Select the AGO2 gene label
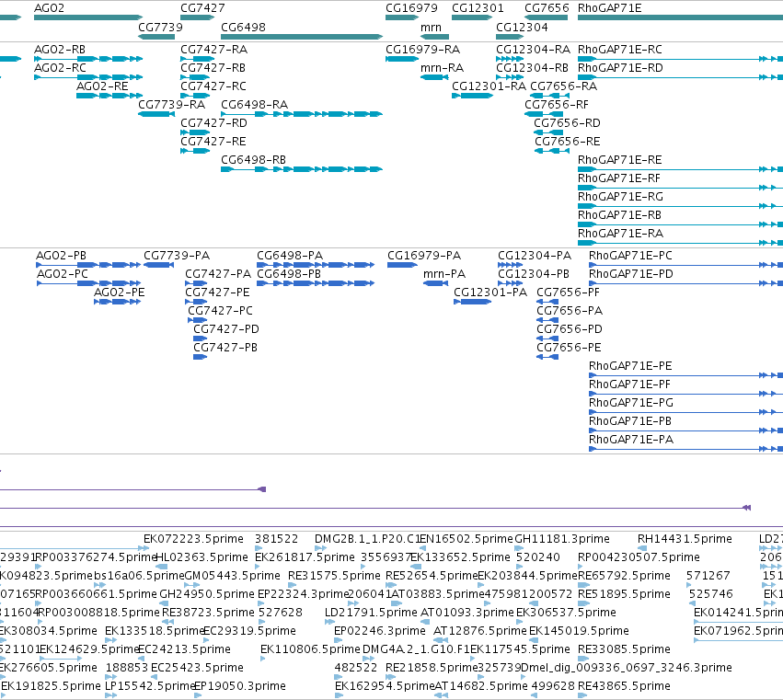This screenshot has width=783, height=700. click(49, 8)
